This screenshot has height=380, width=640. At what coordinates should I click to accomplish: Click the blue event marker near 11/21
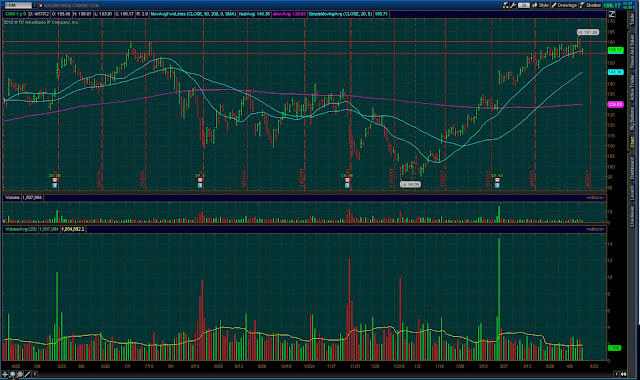coord(347,185)
